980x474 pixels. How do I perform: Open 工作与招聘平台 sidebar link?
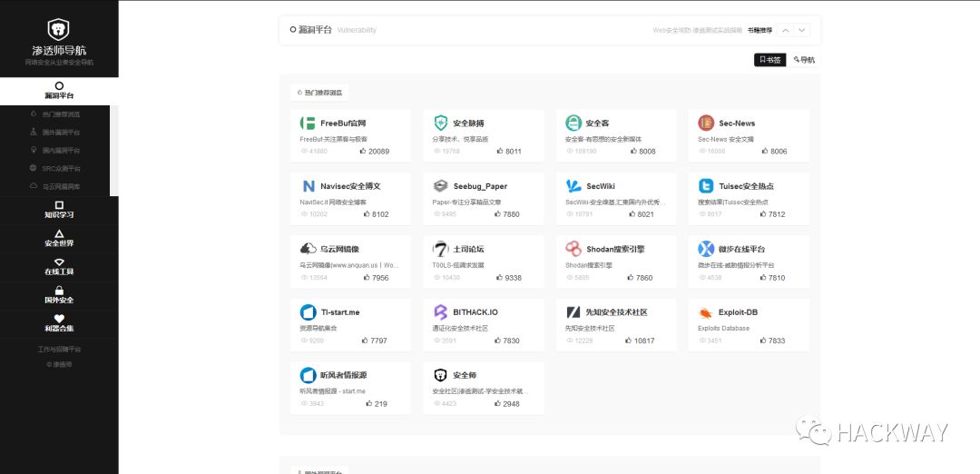[59, 350]
